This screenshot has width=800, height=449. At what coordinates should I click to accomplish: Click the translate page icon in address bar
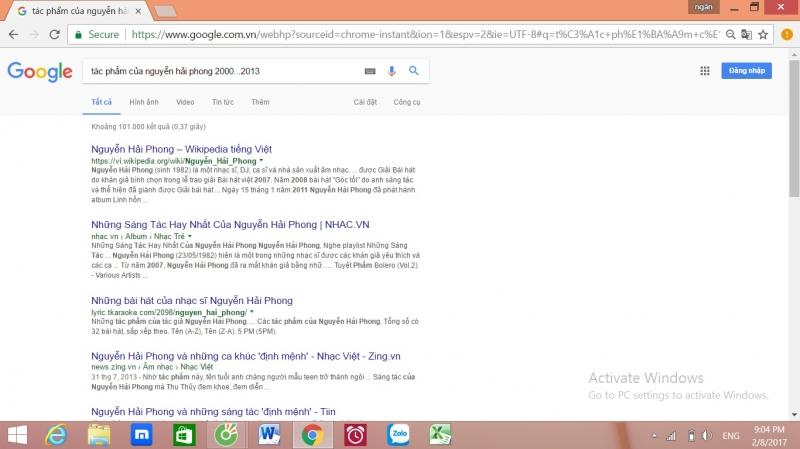click(746, 34)
